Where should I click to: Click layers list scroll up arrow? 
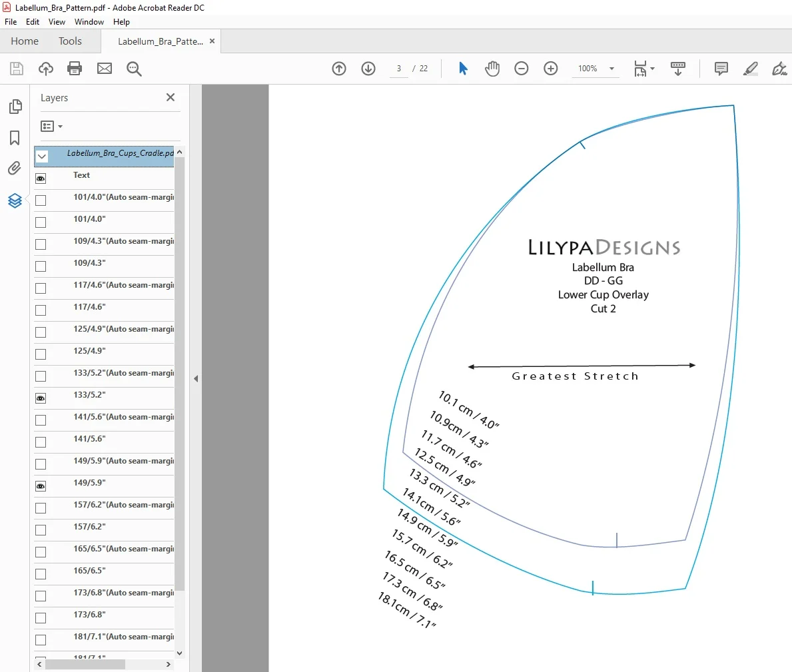[x=179, y=151]
